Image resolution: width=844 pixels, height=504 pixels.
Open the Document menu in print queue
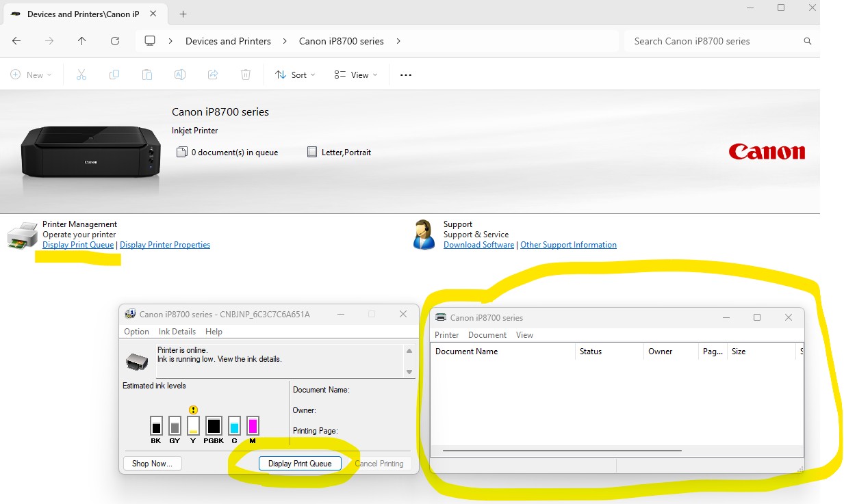(x=487, y=335)
